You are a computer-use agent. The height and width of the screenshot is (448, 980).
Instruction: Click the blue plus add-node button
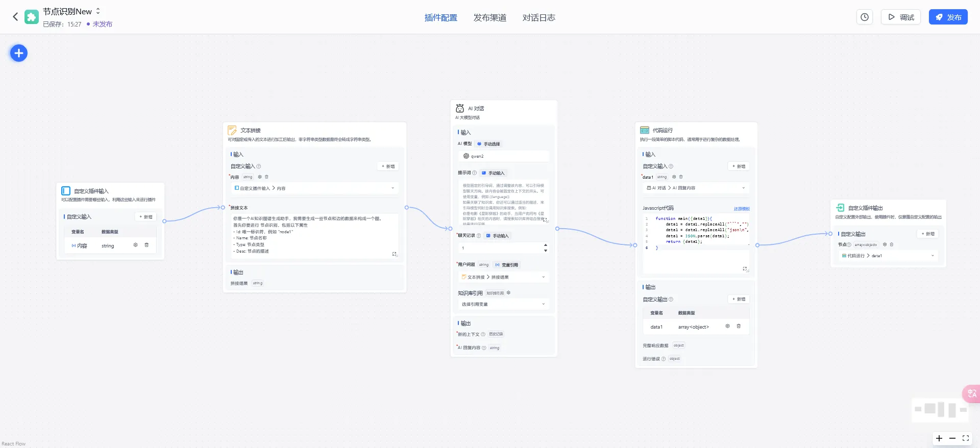(x=19, y=53)
